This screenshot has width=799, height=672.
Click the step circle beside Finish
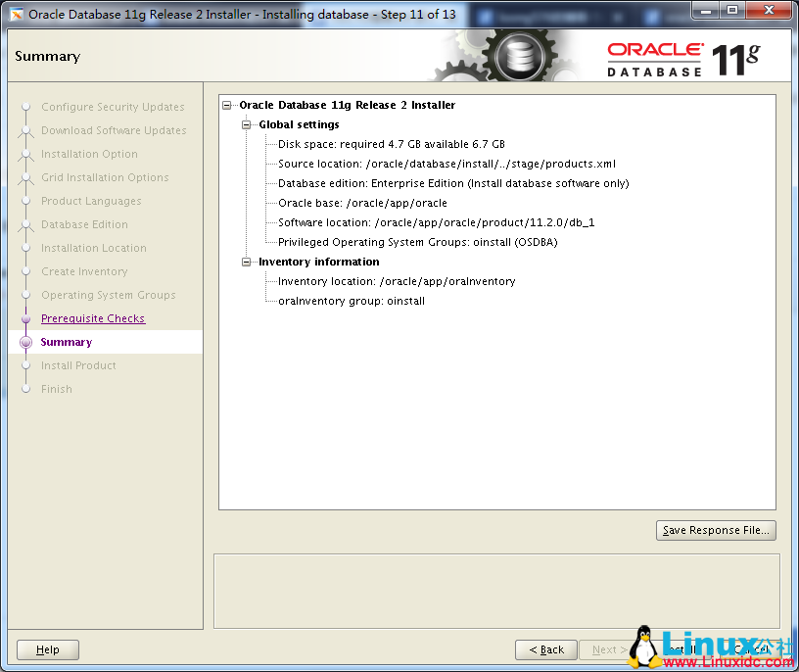pyautogui.click(x=26, y=389)
